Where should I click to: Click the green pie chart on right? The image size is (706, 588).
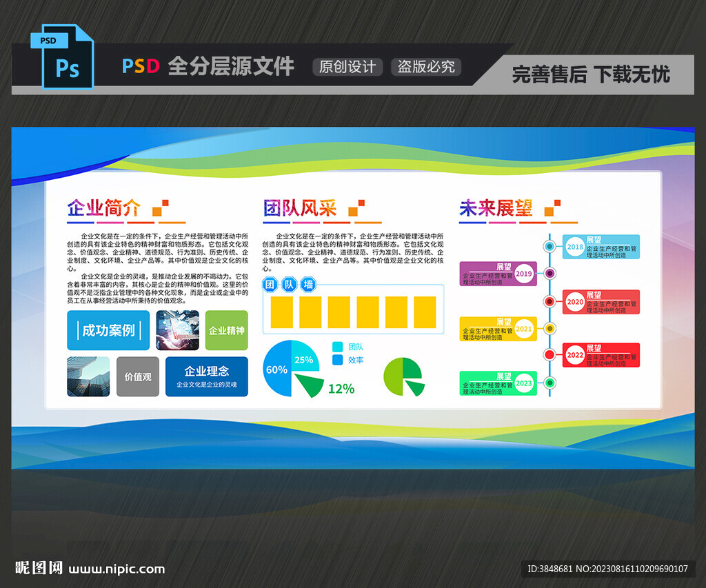[403, 377]
